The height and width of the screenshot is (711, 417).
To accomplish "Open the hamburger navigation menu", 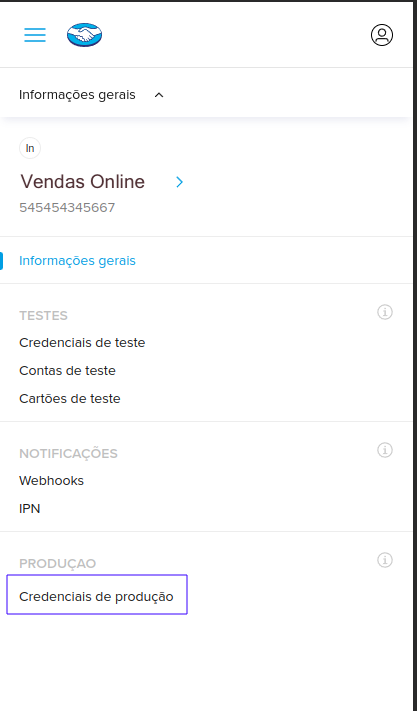I will (x=35, y=35).
